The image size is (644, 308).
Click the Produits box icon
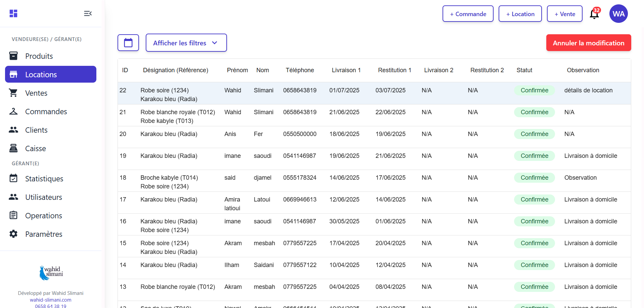13,56
